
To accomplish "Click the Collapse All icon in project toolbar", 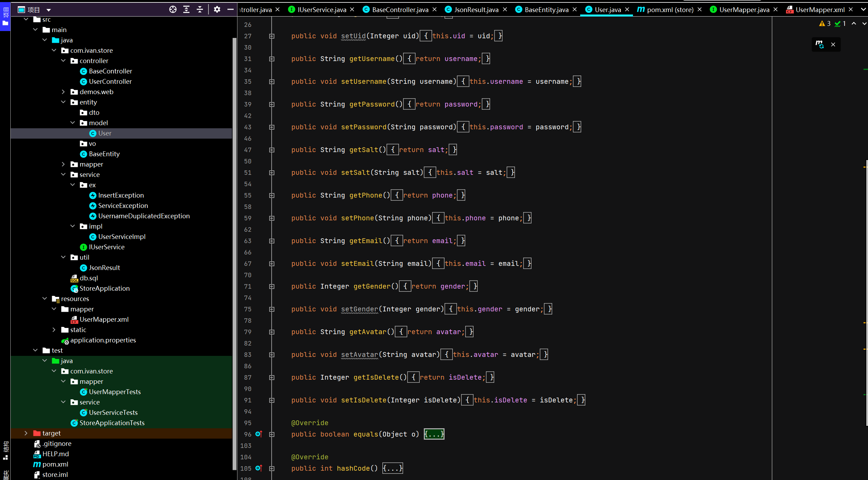I will click(200, 10).
